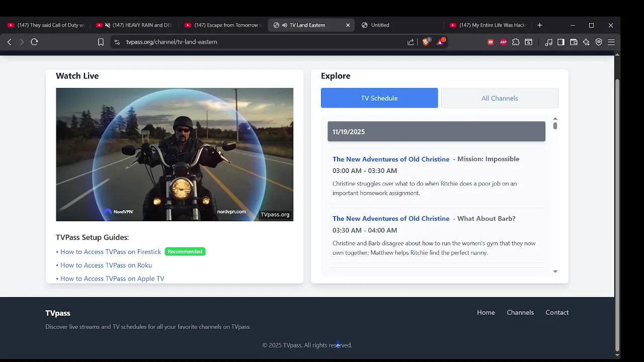Switch to the 'HEAVY RAIN and DEE' tab

coord(135,25)
